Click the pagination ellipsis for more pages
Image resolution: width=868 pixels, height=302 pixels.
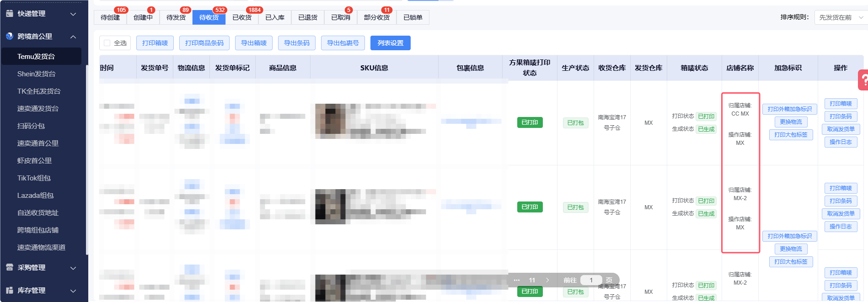(517, 280)
